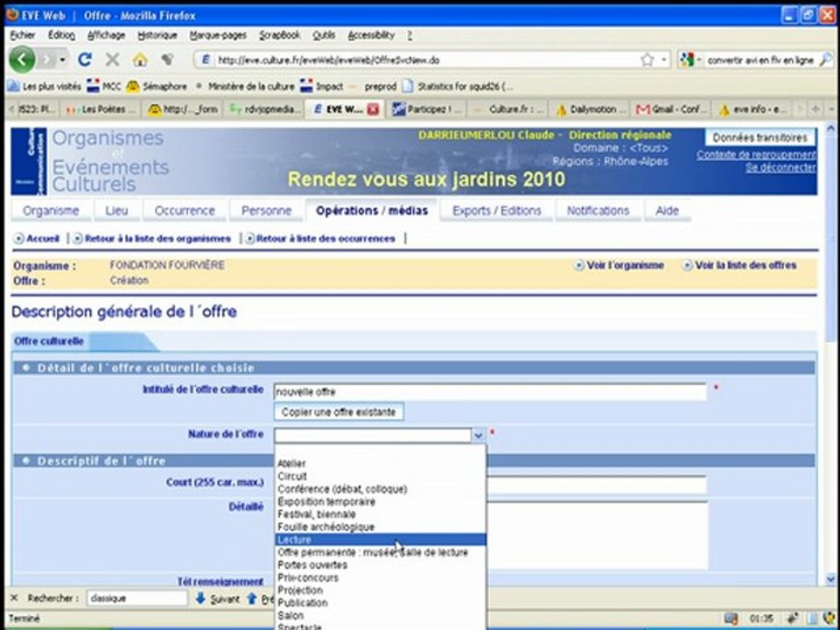Image resolution: width=840 pixels, height=630 pixels.
Task: Open the Sémaphore bookmark
Action: tap(157, 87)
